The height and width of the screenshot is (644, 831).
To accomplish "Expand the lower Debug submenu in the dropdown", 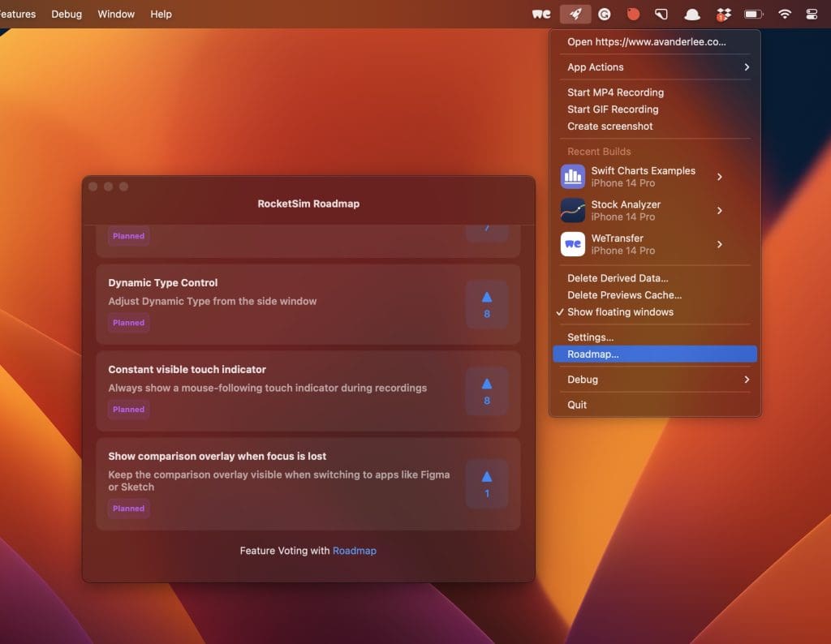I will coord(655,380).
